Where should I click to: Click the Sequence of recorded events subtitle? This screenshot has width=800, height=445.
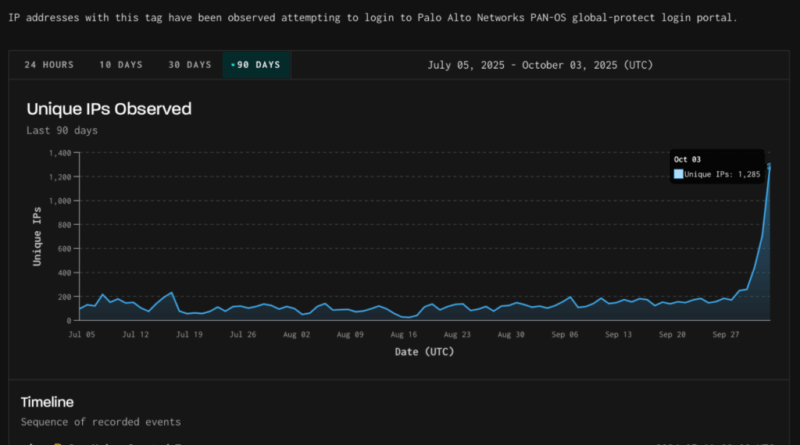coord(101,423)
